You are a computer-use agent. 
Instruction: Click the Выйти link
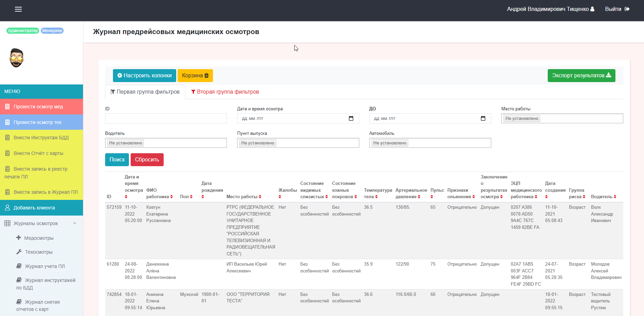coord(617,9)
